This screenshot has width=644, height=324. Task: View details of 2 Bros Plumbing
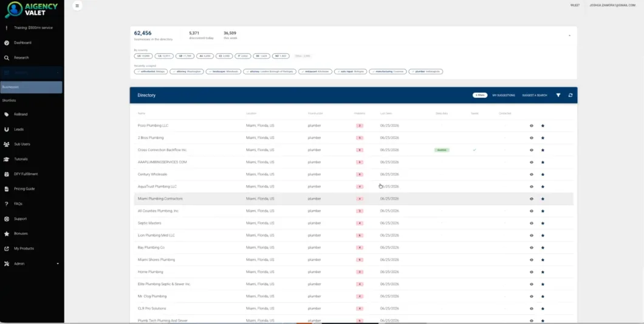pos(532,138)
